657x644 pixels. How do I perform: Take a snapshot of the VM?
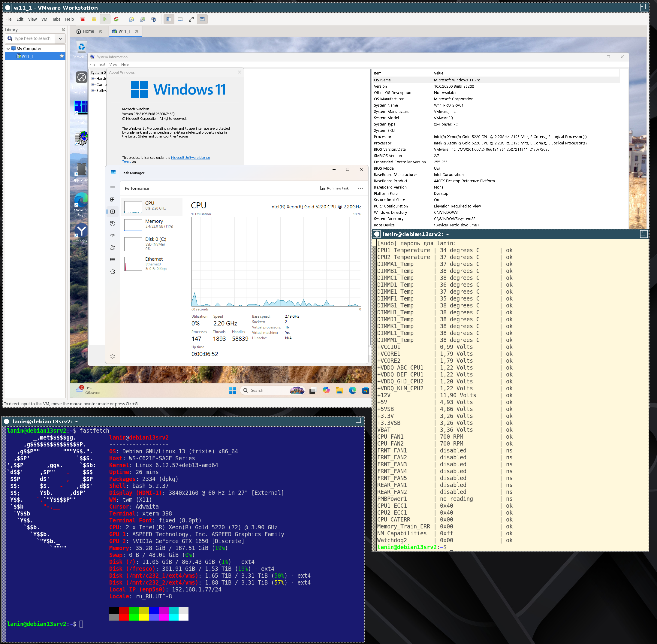[131, 19]
